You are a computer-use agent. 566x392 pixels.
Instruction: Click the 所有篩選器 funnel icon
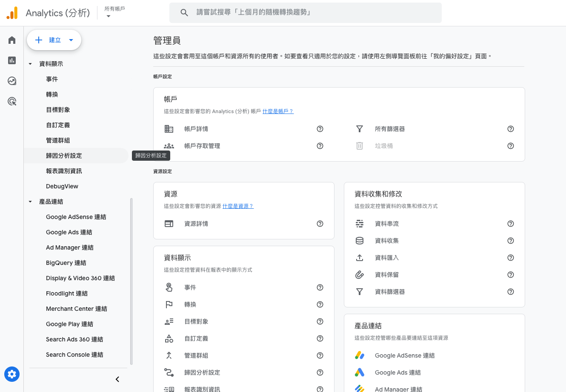click(360, 129)
